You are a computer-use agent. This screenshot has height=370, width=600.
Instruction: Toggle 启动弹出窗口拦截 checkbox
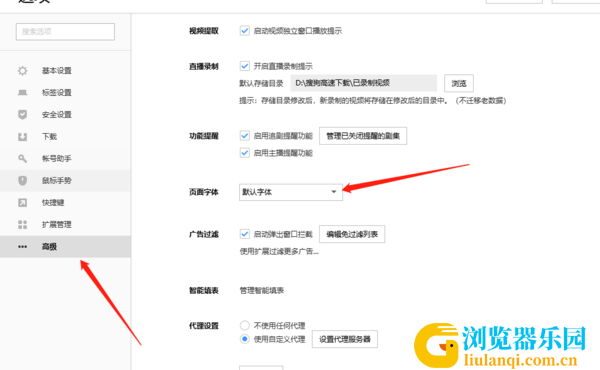pos(245,234)
